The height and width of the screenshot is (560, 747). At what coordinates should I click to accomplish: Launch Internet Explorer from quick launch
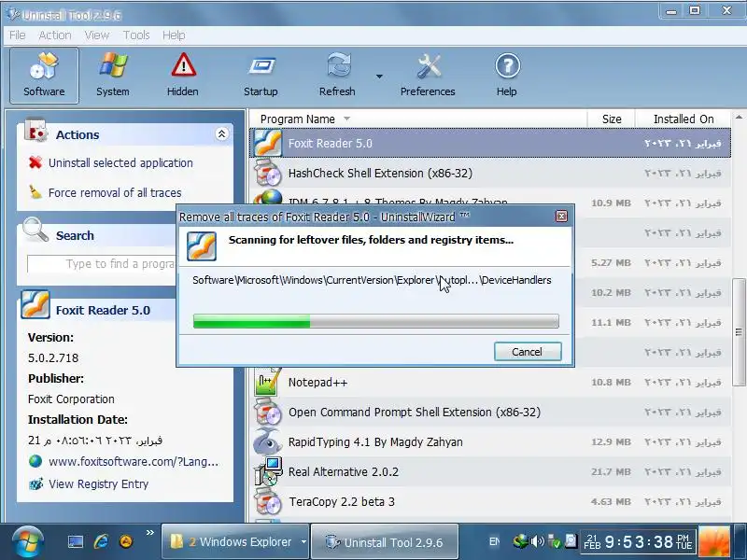click(101, 541)
